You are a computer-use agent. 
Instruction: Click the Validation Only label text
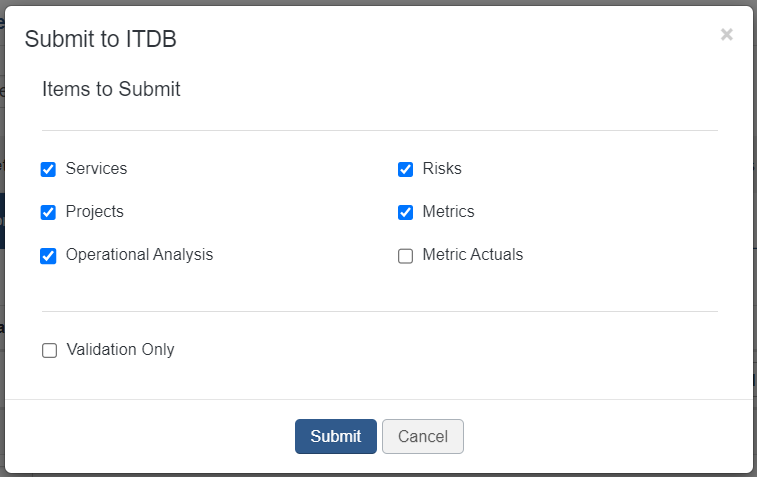click(x=121, y=350)
